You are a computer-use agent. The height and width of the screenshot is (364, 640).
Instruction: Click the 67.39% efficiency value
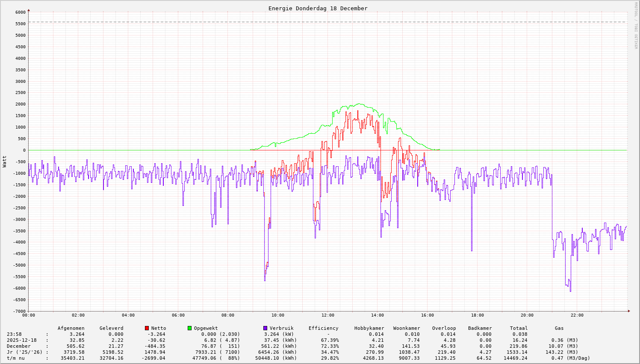coord(330,340)
